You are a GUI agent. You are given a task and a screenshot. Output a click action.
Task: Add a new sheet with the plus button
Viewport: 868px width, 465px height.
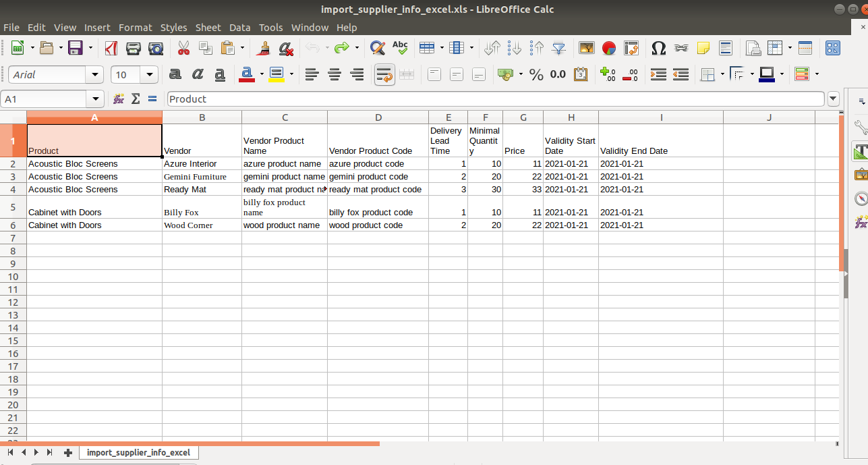point(68,452)
